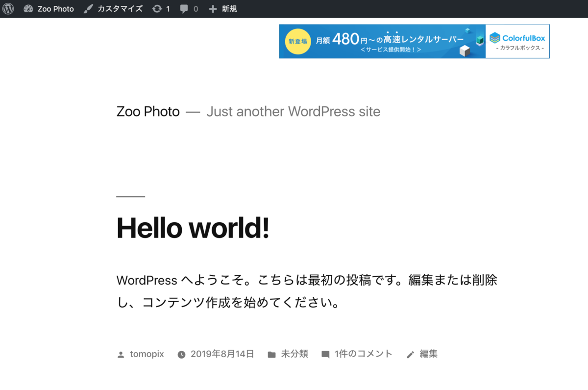Click the ColorfulBox banner advertisement

pyautogui.click(x=414, y=41)
